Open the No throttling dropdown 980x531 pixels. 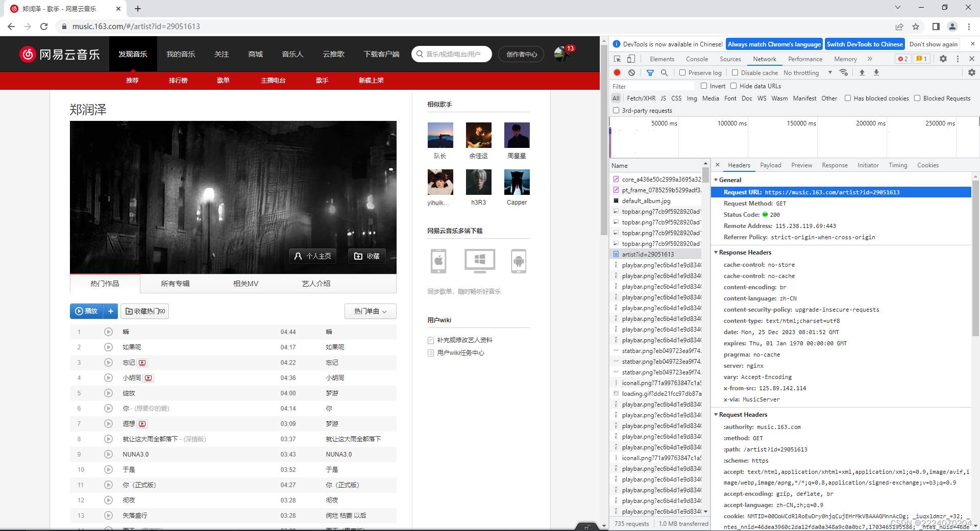tap(807, 73)
